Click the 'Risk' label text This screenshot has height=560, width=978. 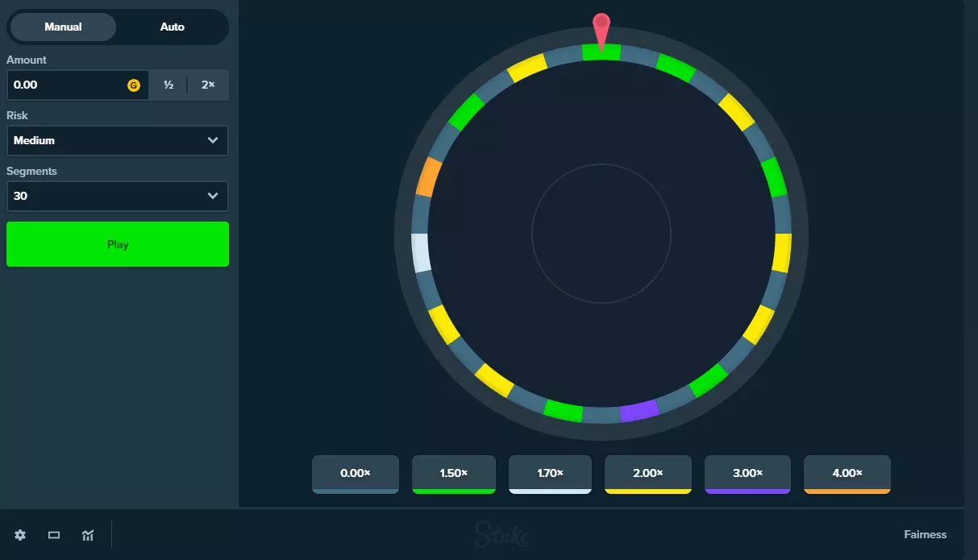point(17,115)
